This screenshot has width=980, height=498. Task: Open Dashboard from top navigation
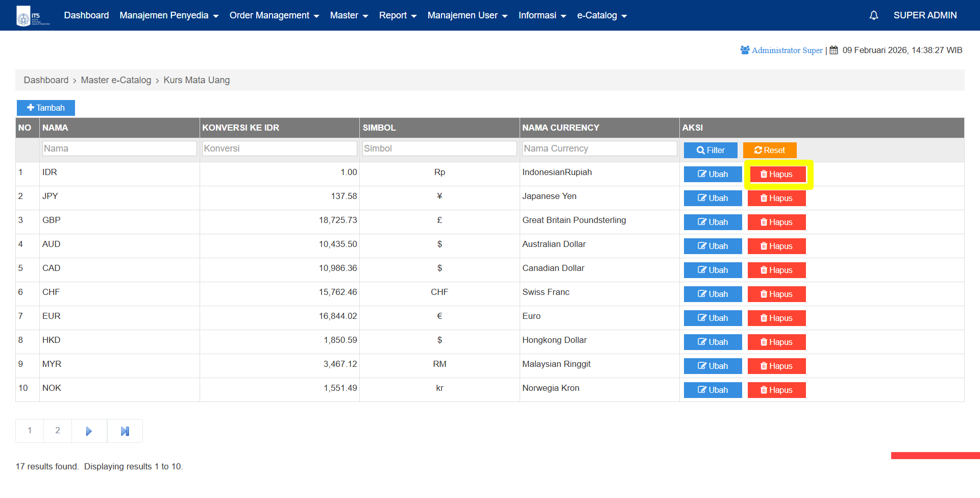pos(86,15)
